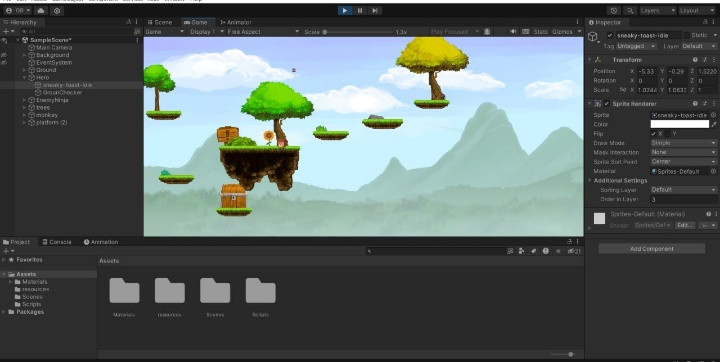Enable or disable Sprite Renderer checkbox
The image size is (720, 362).
(x=607, y=104)
